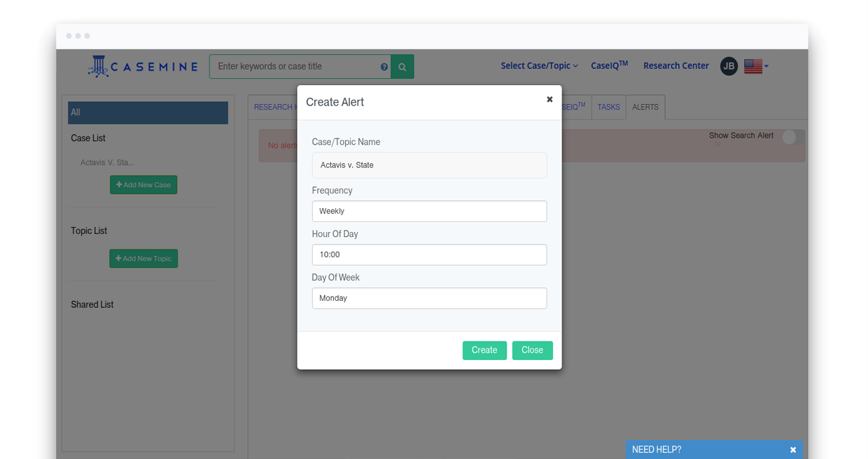The height and width of the screenshot is (459, 868).
Task: Click the search magnifier icon button
Action: click(x=402, y=67)
